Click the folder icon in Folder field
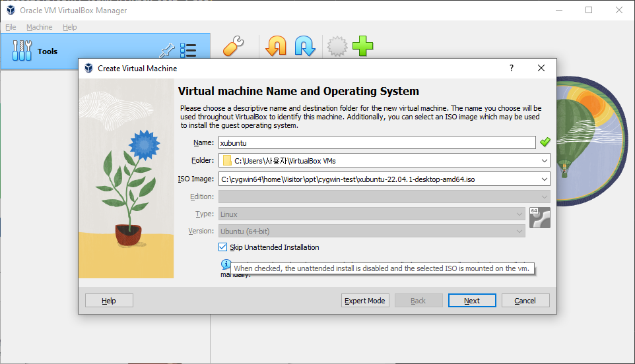Image resolution: width=635 pixels, height=364 pixels. [x=227, y=160]
